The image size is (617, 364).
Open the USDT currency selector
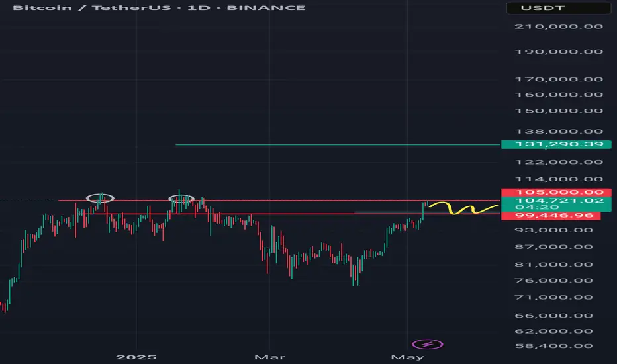click(x=558, y=8)
